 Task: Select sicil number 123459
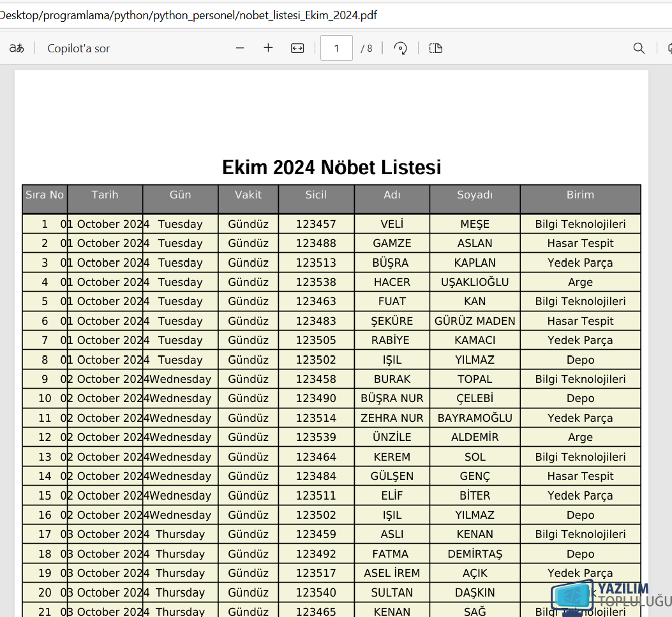(x=316, y=534)
